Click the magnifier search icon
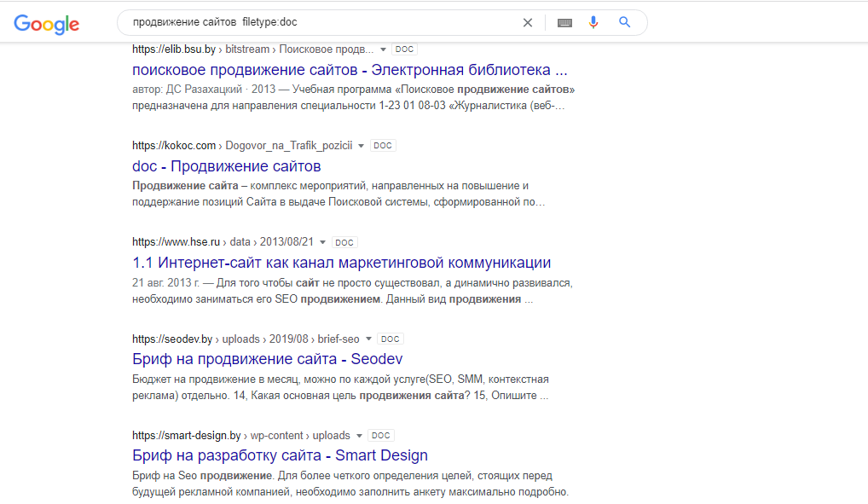This screenshot has height=504, width=868. [x=624, y=22]
